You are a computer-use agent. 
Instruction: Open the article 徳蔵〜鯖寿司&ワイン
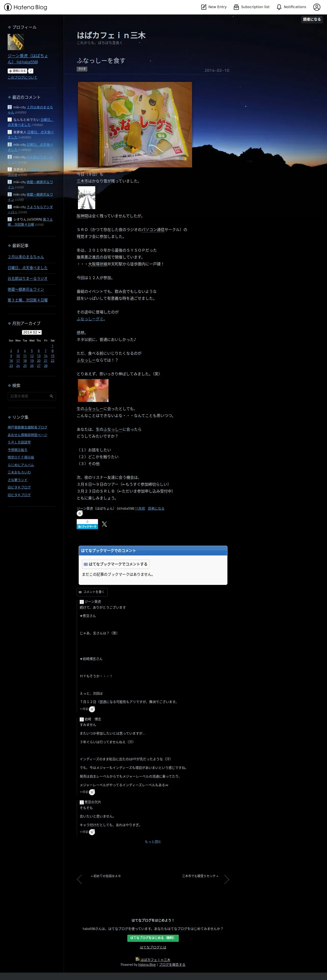point(26,290)
